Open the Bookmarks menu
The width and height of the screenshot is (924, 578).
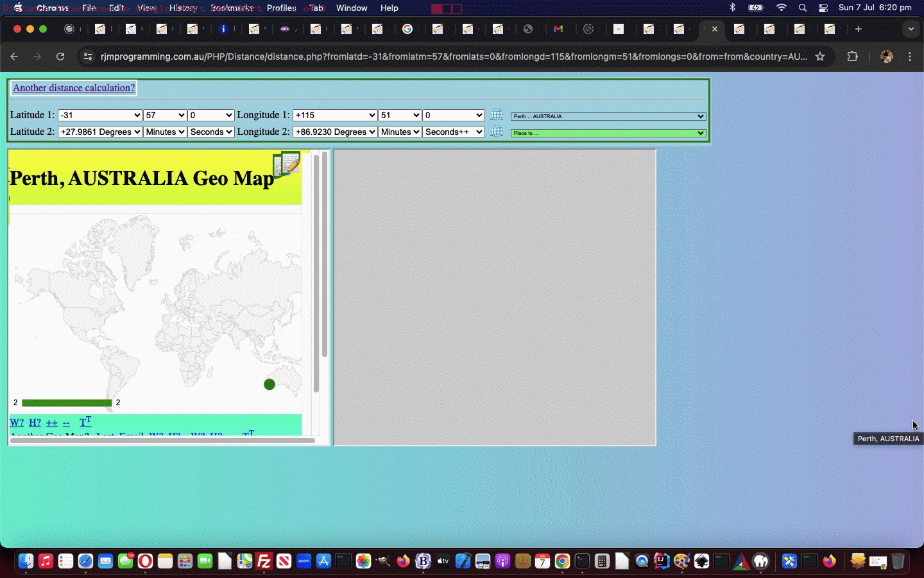232,8
